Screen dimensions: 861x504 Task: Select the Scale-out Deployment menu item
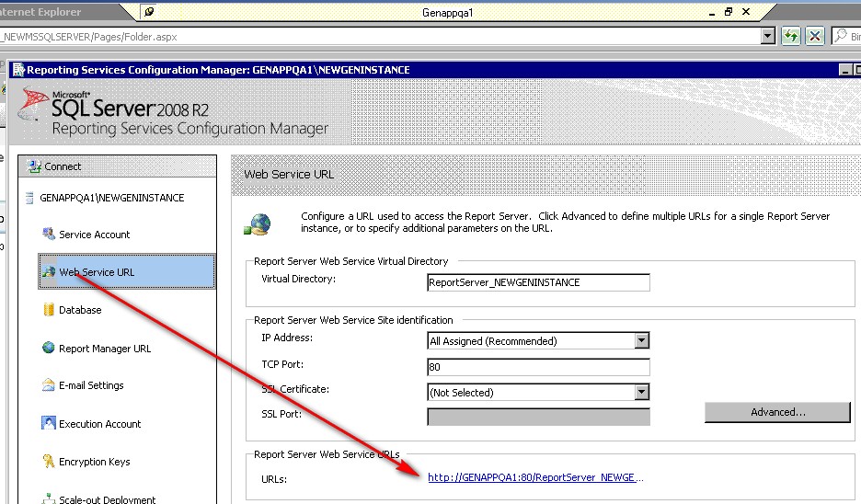[x=107, y=499]
